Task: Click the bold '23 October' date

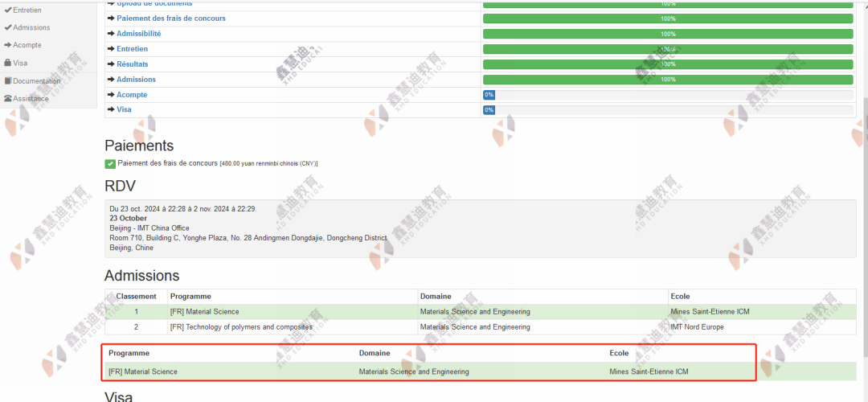Action: [128, 219]
